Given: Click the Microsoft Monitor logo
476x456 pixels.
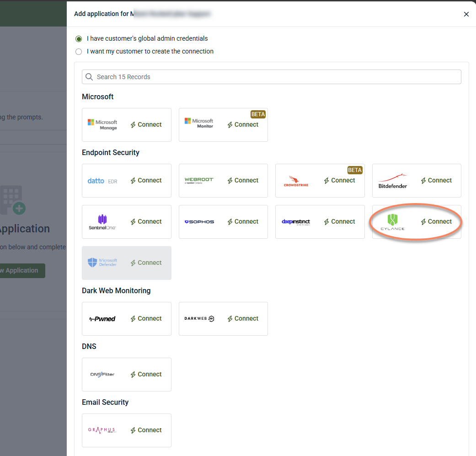Looking at the screenshot, I should click(x=199, y=123).
